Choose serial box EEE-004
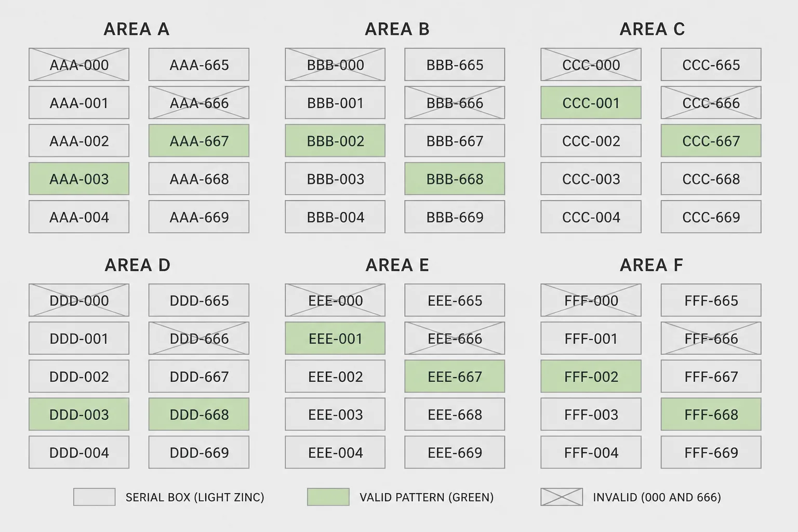Screen dimensions: 798x532 point(335,452)
